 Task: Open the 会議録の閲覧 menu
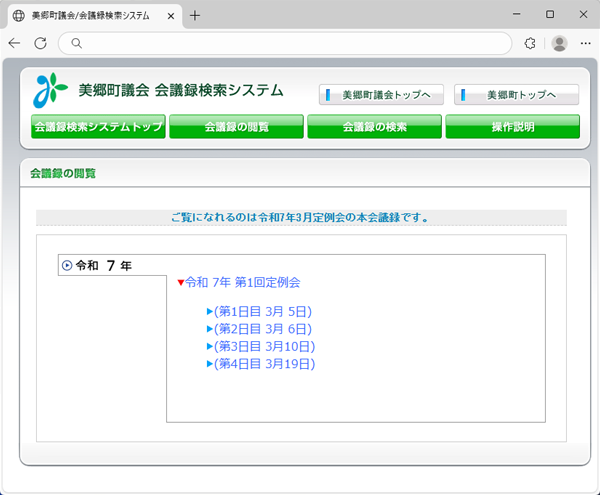click(236, 126)
